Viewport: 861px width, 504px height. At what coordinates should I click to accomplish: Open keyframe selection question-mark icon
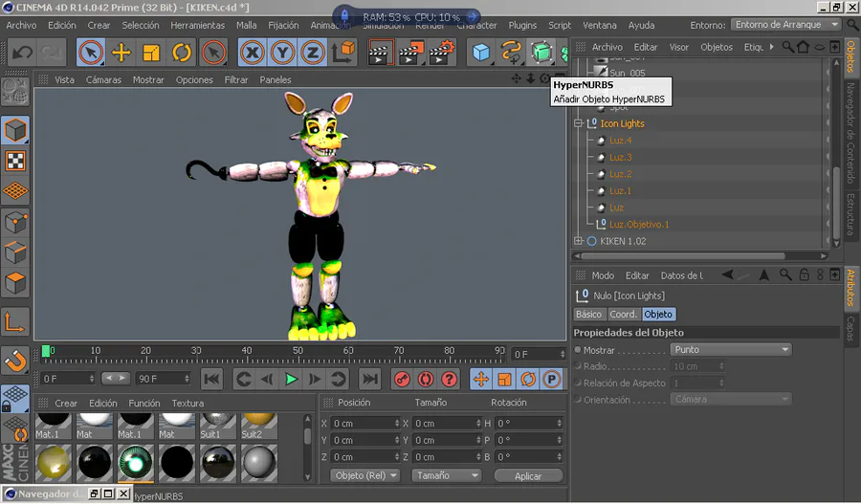click(450, 380)
